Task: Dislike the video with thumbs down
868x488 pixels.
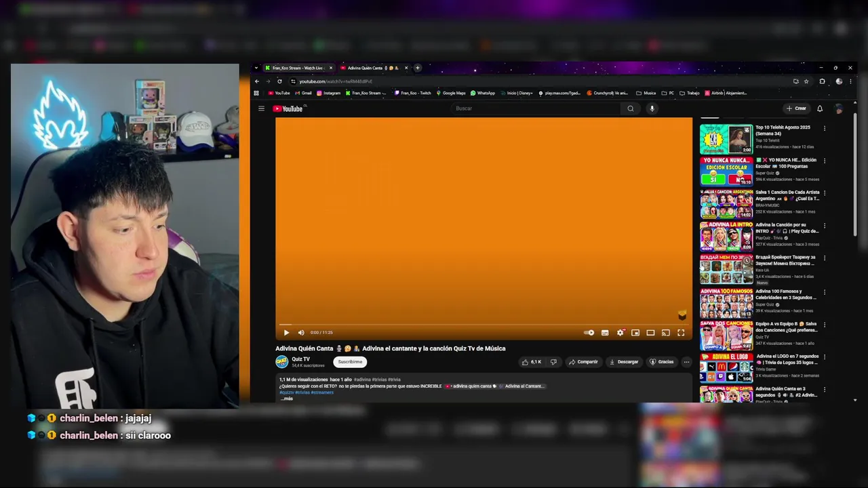Action: coord(553,362)
